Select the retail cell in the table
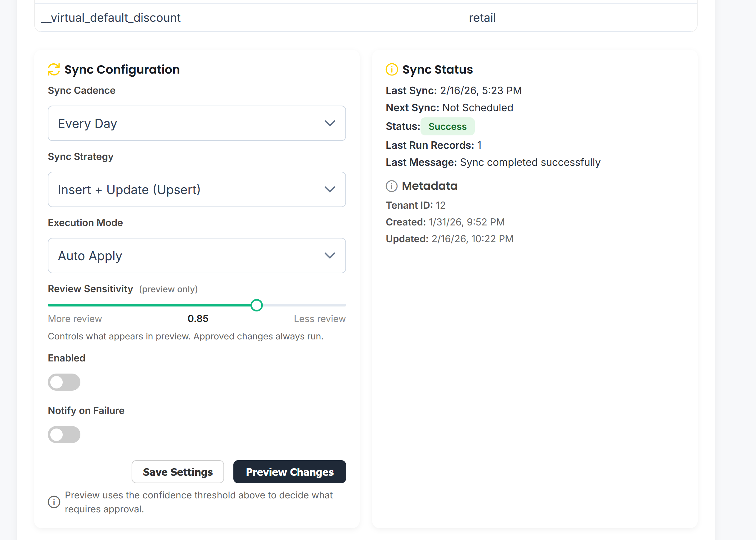756x540 pixels. 482,18
